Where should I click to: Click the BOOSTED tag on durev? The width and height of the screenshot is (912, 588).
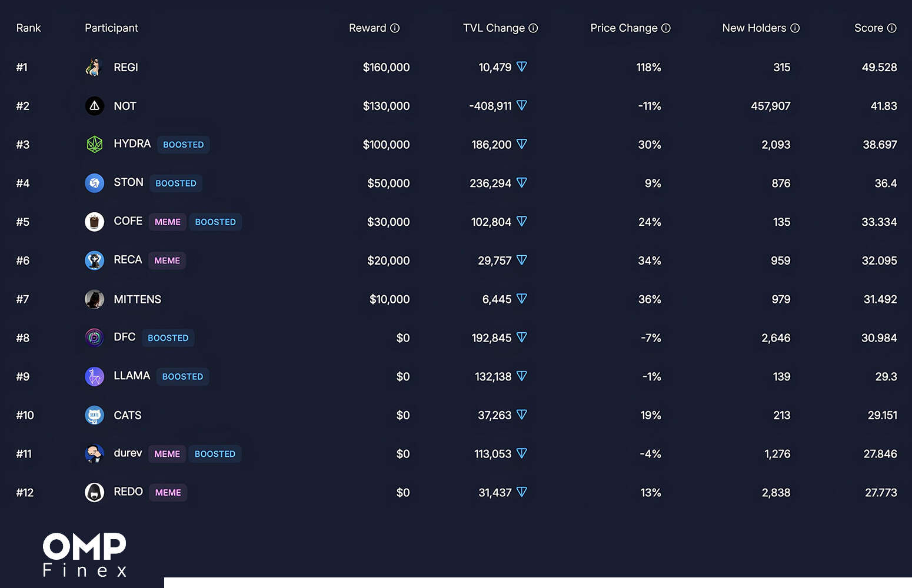tap(215, 454)
